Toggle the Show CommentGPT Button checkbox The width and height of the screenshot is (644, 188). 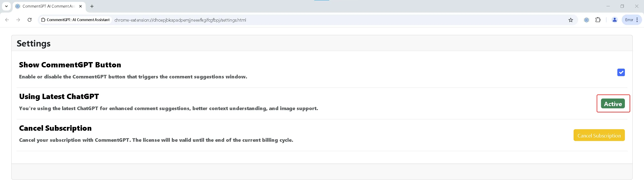point(621,72)
